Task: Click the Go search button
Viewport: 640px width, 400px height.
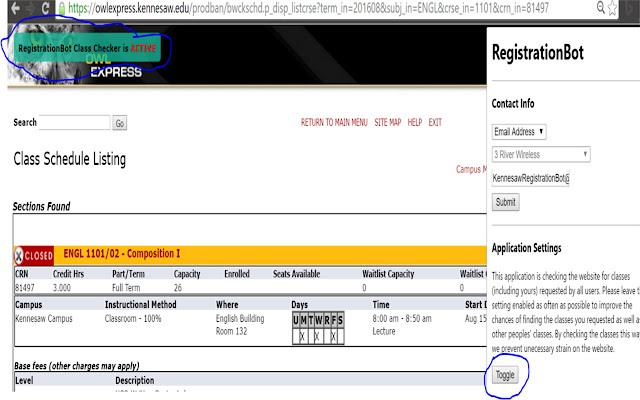Action: (120, 123)
